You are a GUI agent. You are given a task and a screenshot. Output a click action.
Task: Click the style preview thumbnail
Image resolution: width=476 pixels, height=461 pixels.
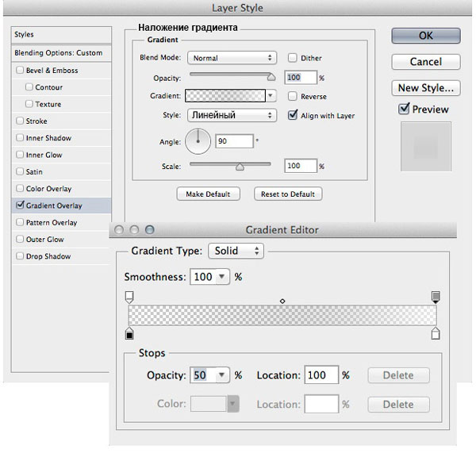point(426,147)
